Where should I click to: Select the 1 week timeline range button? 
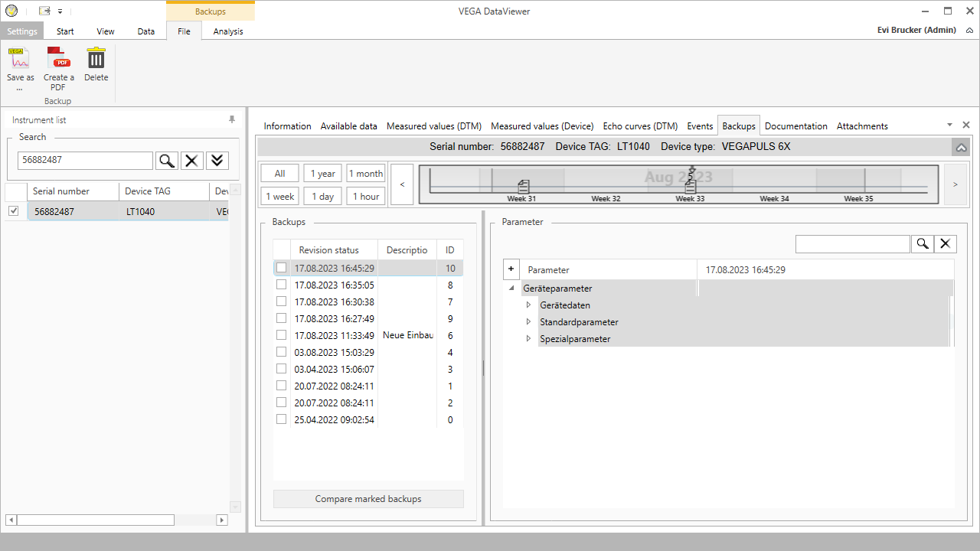pyautogui.click(x=279, y=196)
